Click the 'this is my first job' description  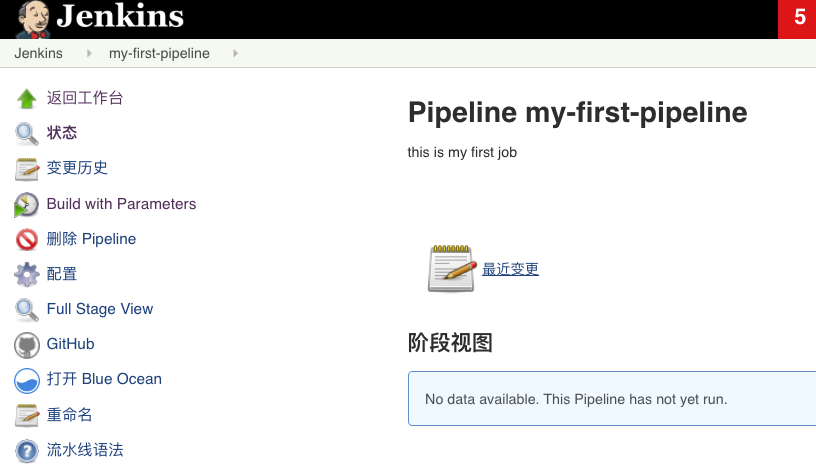(x=462, y=152)
